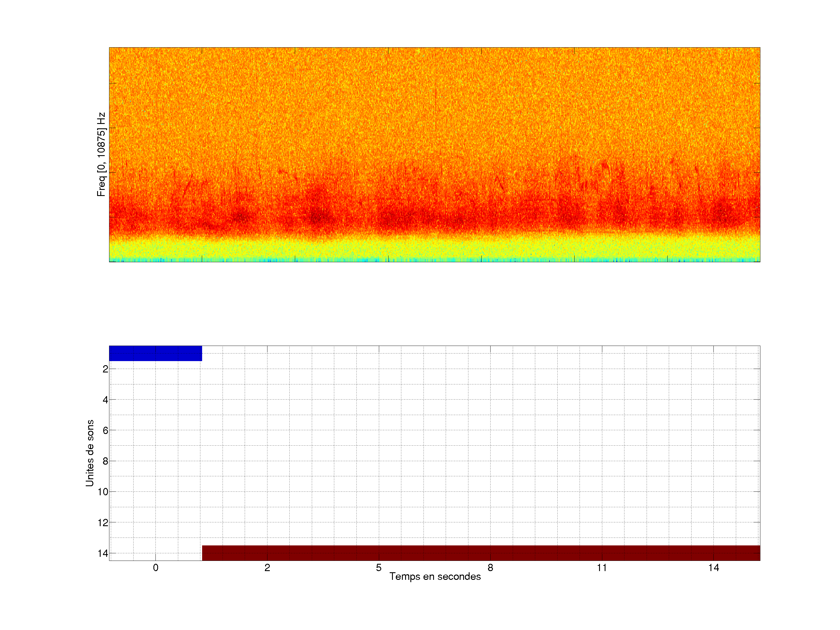Click the vertical-axis tick label 6
Viewport: 840px width, 630px height.
click(x=105, y=430)
